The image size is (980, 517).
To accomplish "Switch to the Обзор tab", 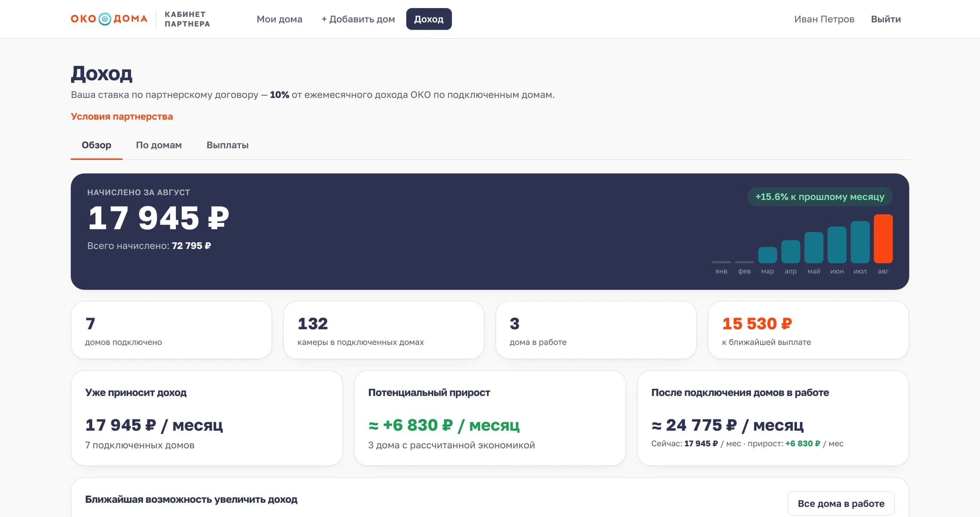I will [96, 145].
